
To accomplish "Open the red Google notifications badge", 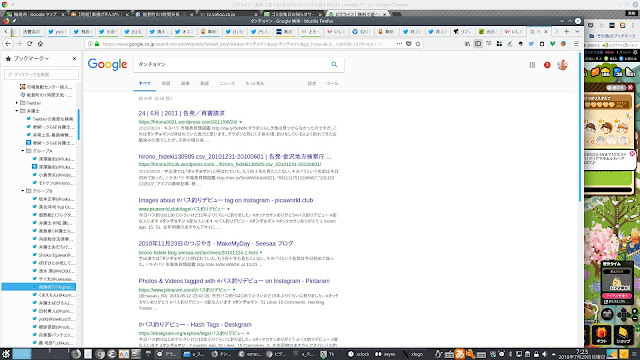I will pyautogui.click(x=547, y=65).
